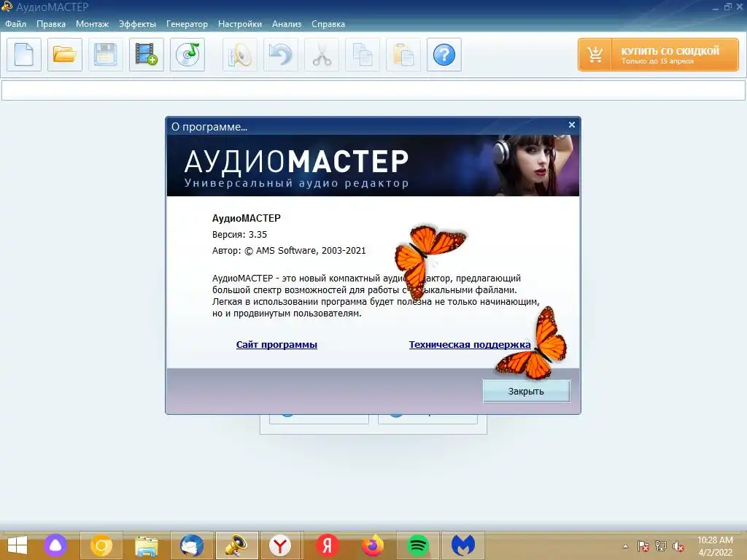Open the Эффекты menu
The width and height of the screenshot is (747, 560).
[137, 24]
